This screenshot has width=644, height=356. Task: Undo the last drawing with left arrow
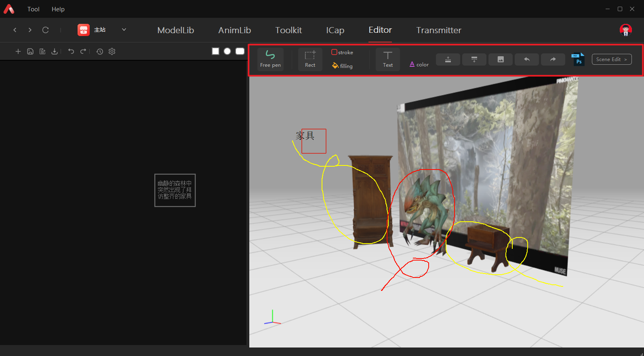click(527, 59)
